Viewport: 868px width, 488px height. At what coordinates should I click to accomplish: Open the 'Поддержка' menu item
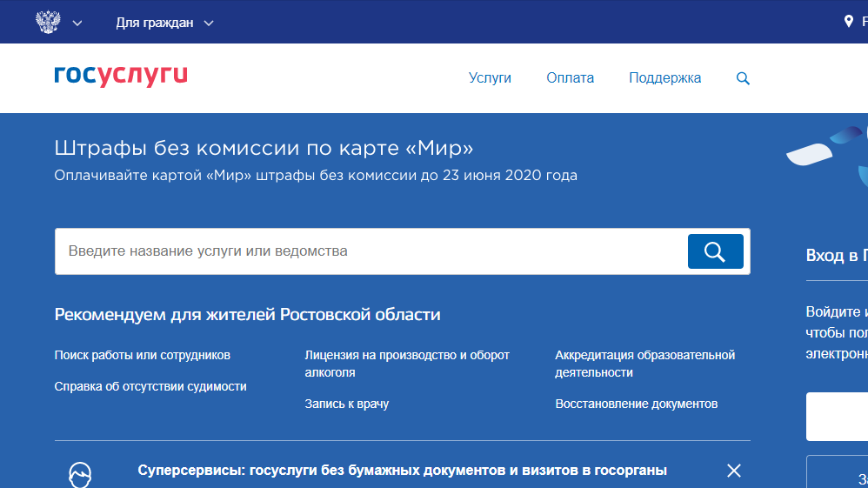click(664, 78)
